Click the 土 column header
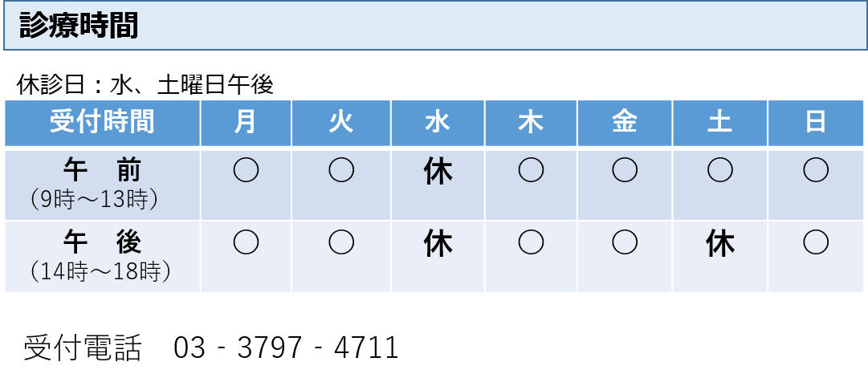The width and height of the screenshot is (868, 386). click(719, 123)
